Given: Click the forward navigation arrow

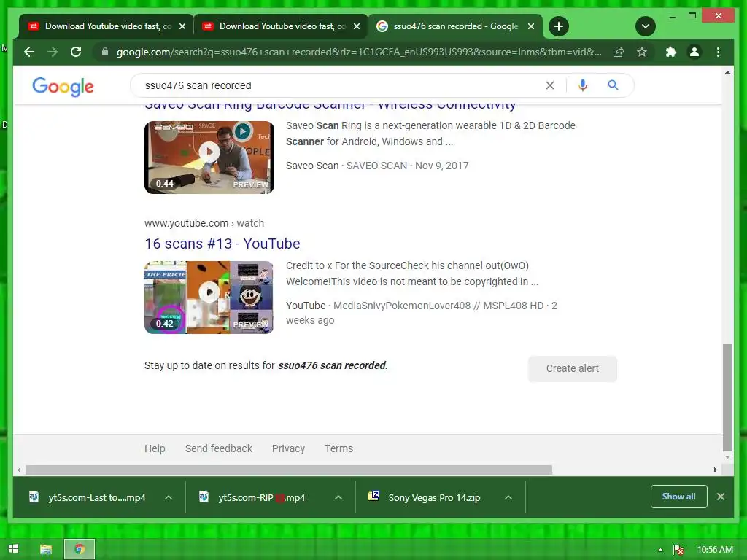Looking at the screenshot, I should (x=53, y=52).
